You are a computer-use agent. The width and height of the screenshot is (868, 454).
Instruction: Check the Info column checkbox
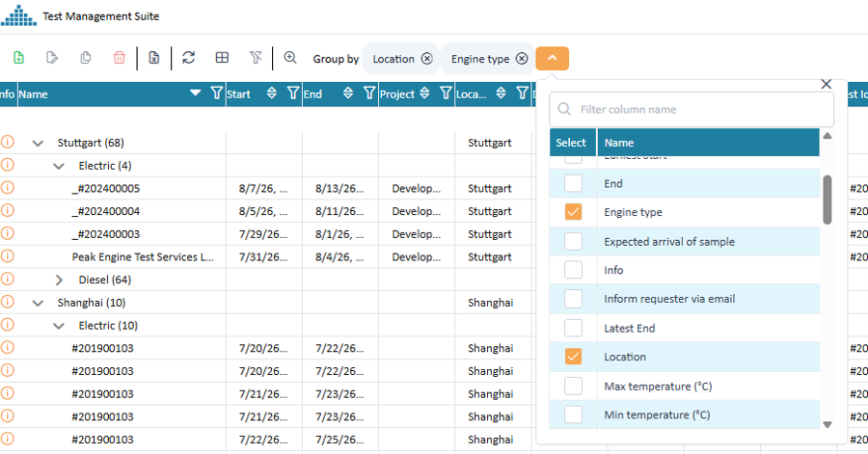coord(573,270)
